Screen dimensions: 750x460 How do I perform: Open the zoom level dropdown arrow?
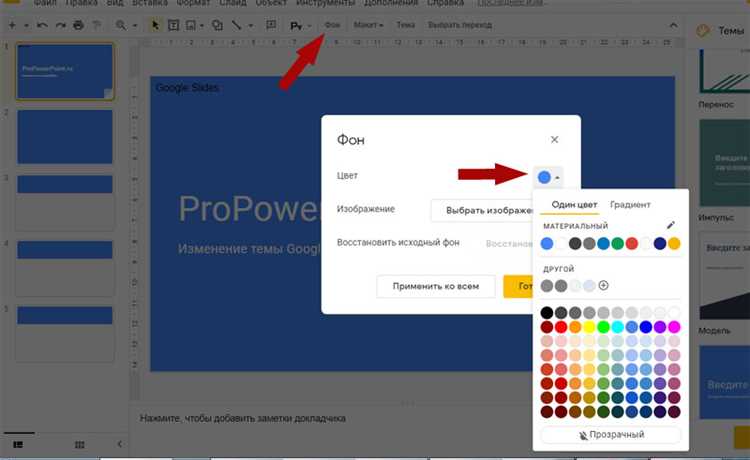(x=135, y=25)
